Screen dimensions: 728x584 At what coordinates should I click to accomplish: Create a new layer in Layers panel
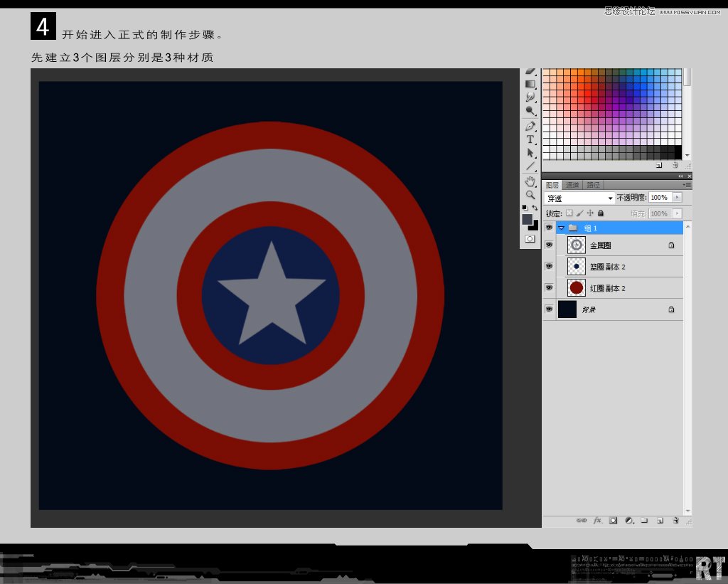click(x=660, y=521)
